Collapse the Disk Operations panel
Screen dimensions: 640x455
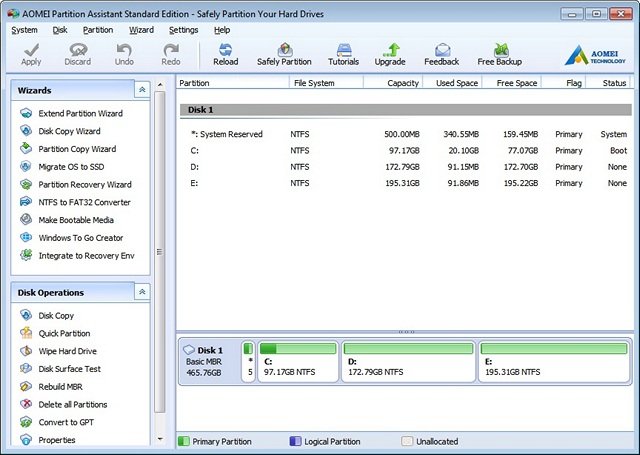pyautogui.click(x=142, y=292)
